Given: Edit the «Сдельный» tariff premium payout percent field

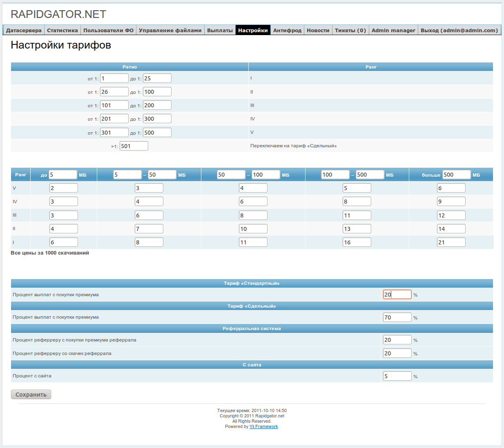Looking at the screenshot, I should pos(397,317).
